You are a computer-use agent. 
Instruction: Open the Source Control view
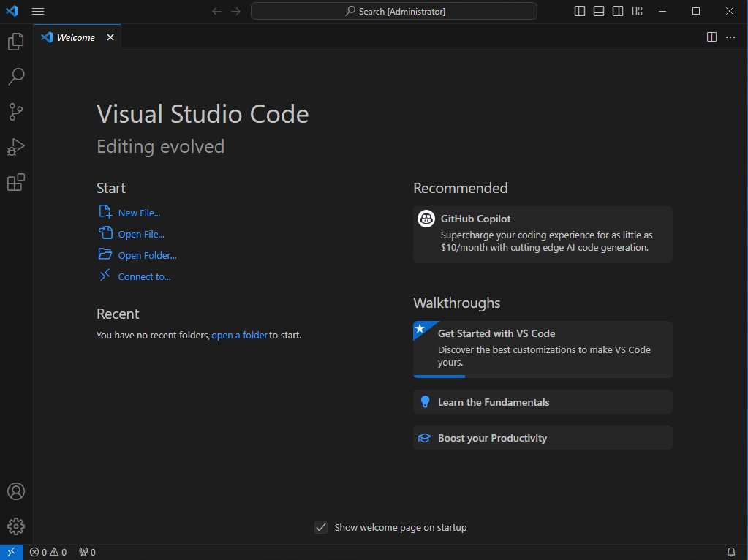pyautogui.click(x=16, y=112)
